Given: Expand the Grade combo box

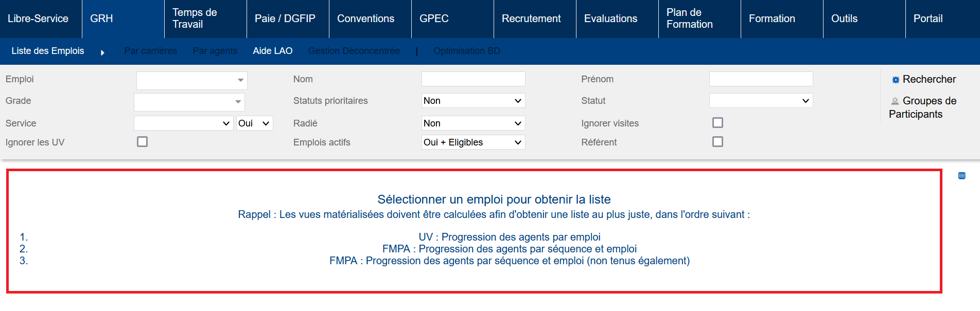Looking at the screenshot, I should 189,102.
